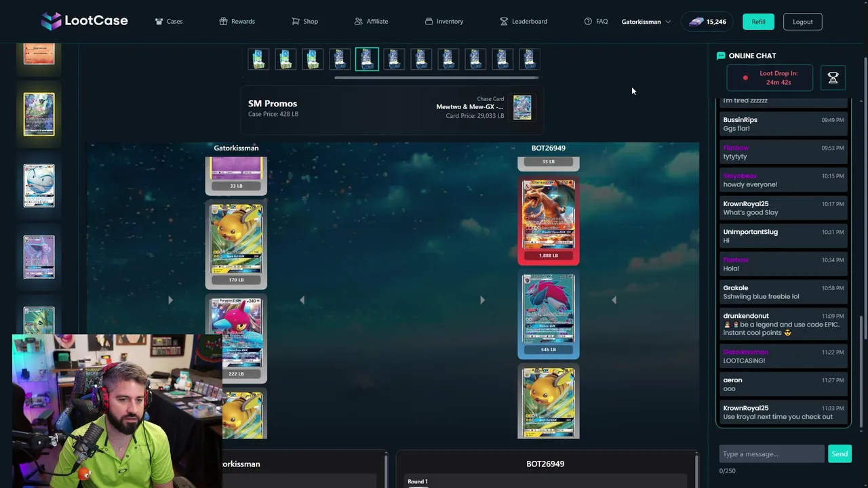
Task: Click UnImportantSlug's chat message
Action: (783, 236)
